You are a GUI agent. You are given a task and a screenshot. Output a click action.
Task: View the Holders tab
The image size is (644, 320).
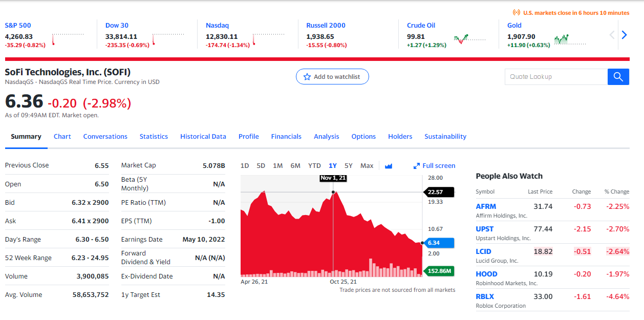[400, 137]
